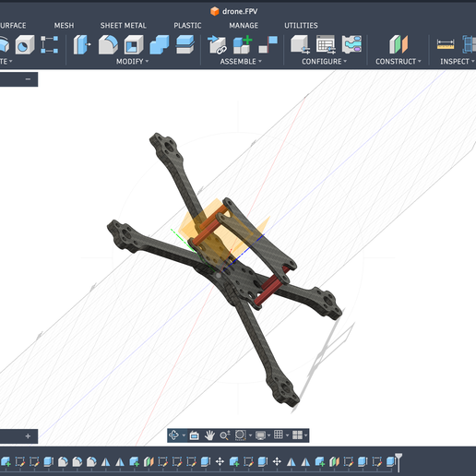Collapse the browser panel with minus button
Image resolution: width=476 pixels, height=476 pixels.
(x=28, y=79)
